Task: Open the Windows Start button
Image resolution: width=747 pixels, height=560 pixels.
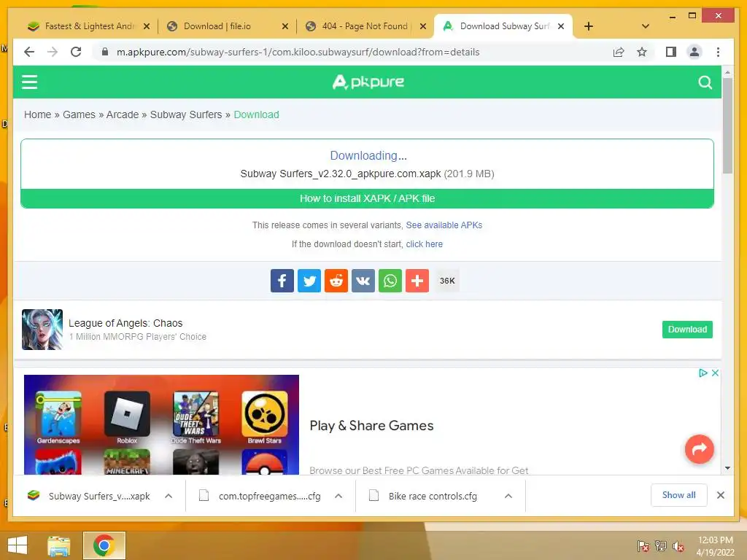Action: click(18, 545)
